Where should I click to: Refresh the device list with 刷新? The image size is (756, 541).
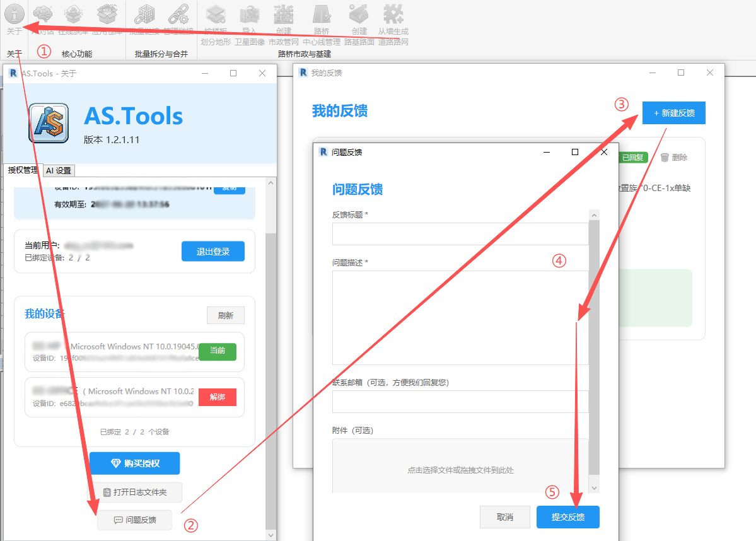coord(226,315)
